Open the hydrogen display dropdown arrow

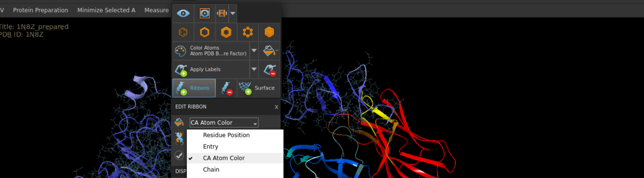(233, 13)
